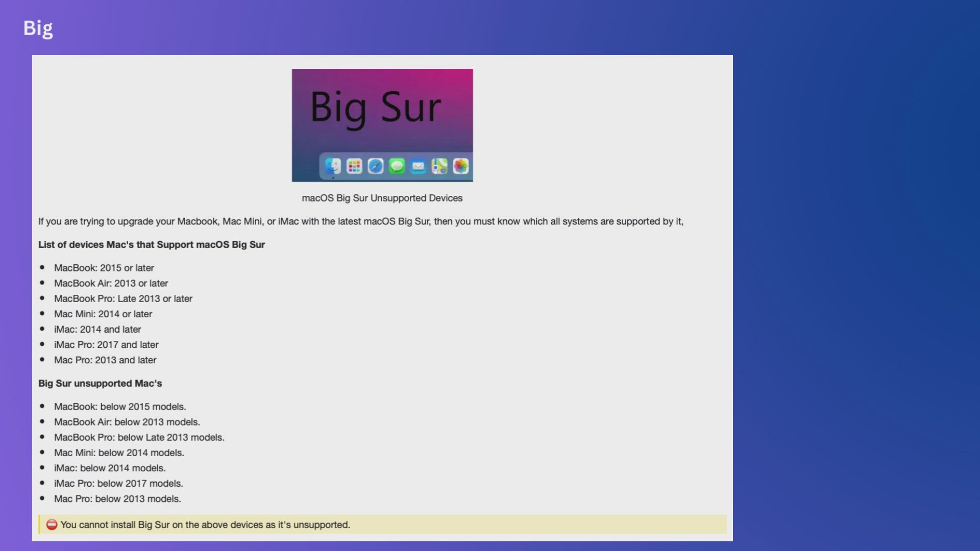This screenshot has width=980, height=551.
Task: Click the "Mac Pro: below 2013 models" item
Action: pos(117,498)
